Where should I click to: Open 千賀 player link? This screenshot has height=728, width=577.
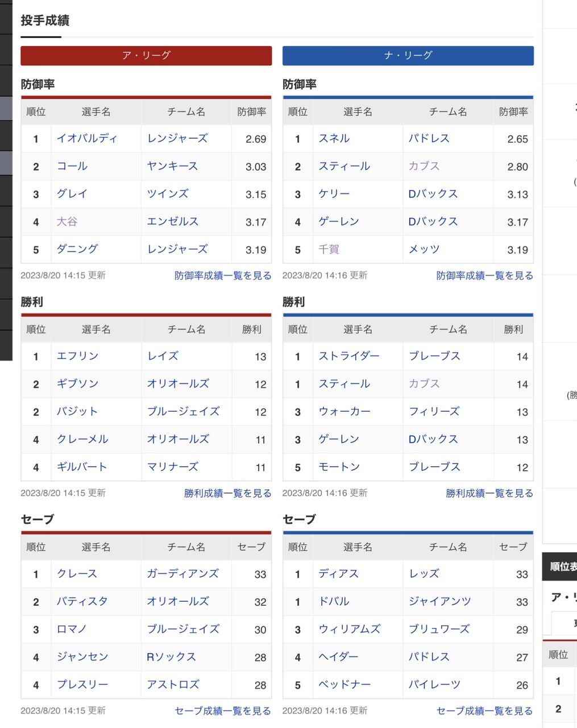pyautogui.click(x=329, y=249)
